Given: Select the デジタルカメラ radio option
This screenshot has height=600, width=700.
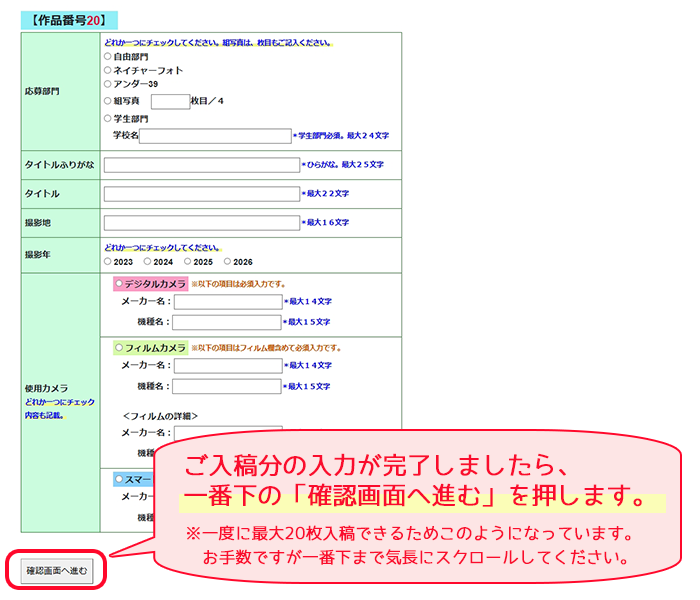Looking at the screenshot, I should click(x=119, y=283).
